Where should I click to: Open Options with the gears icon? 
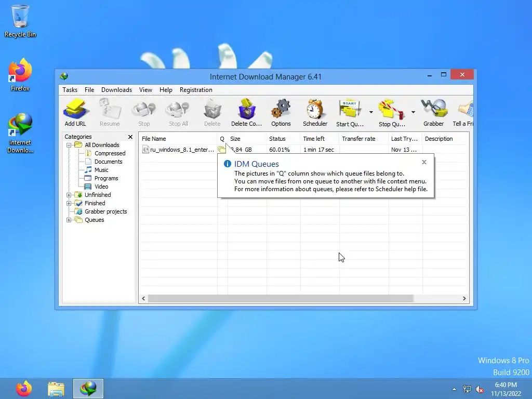pyautogui.click(x=281, y=113)
